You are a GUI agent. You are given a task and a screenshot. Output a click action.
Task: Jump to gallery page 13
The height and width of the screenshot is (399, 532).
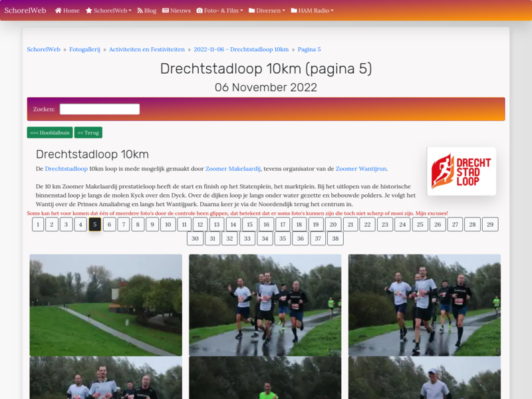tap(217, 224)
